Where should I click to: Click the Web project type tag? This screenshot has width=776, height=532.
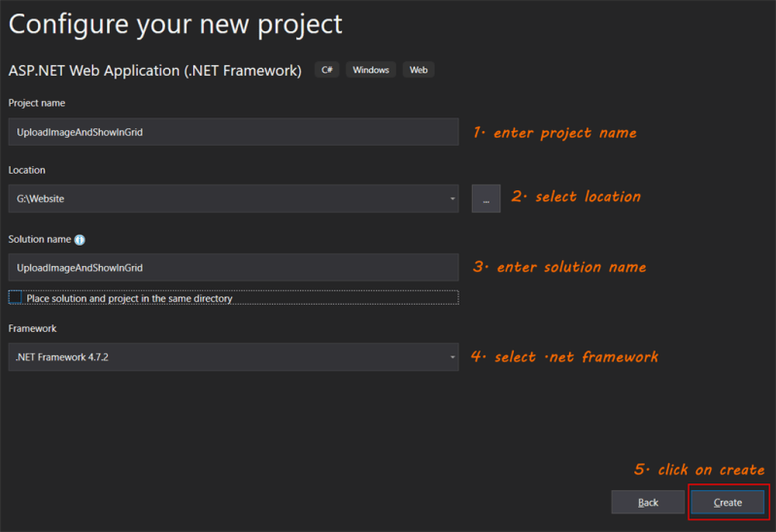[x=419, y=70]
